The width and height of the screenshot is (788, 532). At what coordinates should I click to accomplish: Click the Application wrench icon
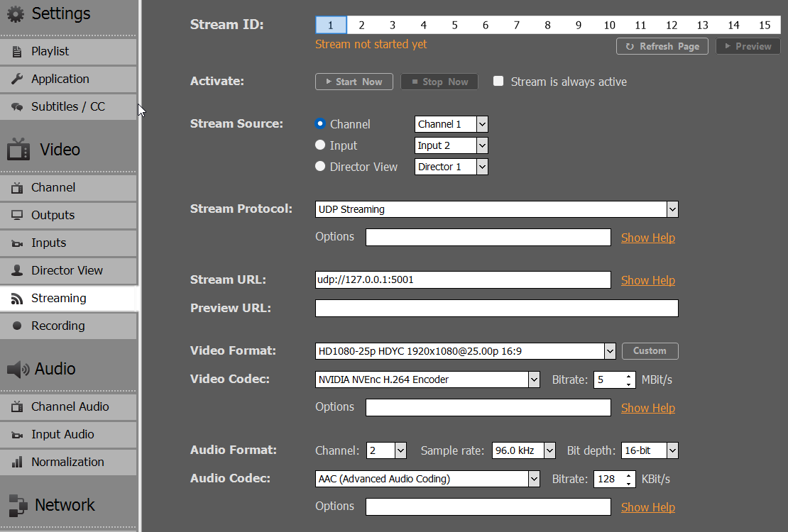(17, 79)
